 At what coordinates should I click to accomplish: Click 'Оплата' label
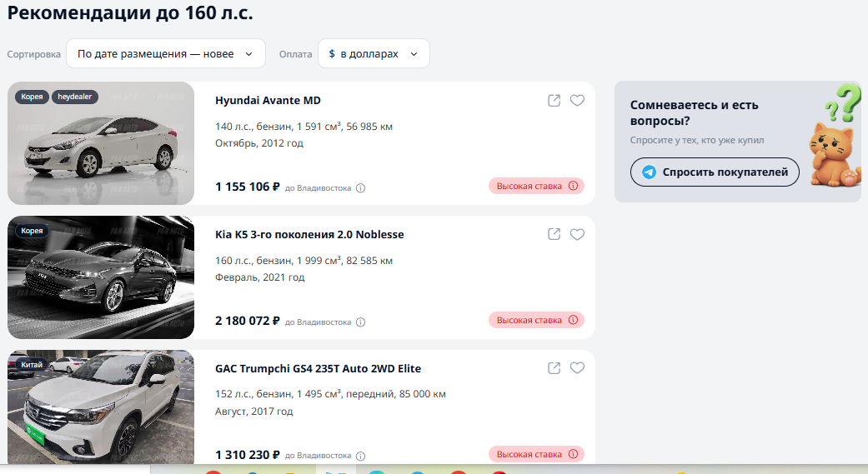tap(296, 54)
